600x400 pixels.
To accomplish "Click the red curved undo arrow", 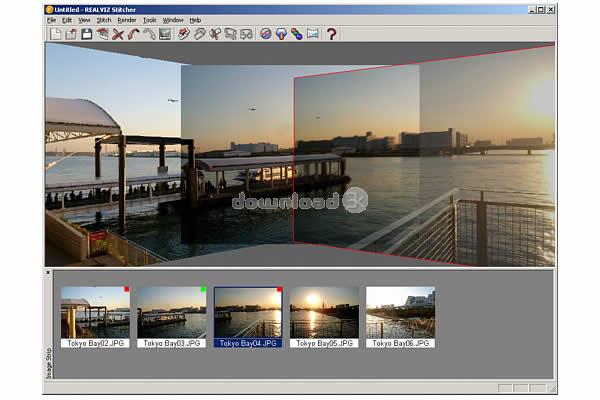I will point(133,34).
